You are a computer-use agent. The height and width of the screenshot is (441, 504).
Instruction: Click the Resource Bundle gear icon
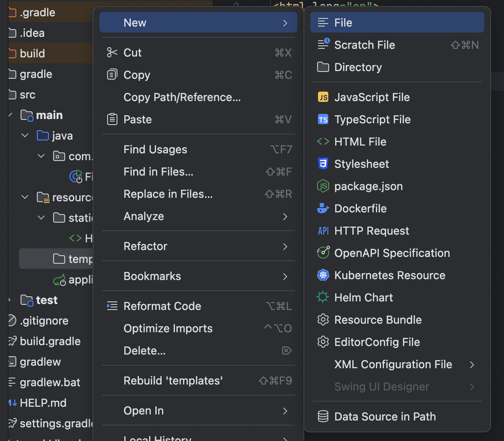coord(323,320)
